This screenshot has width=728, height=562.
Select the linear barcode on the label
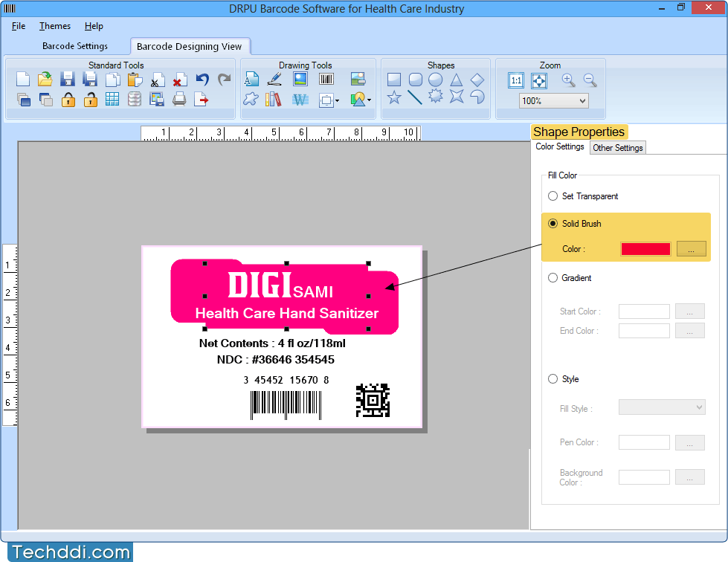[x=286, y=405]
